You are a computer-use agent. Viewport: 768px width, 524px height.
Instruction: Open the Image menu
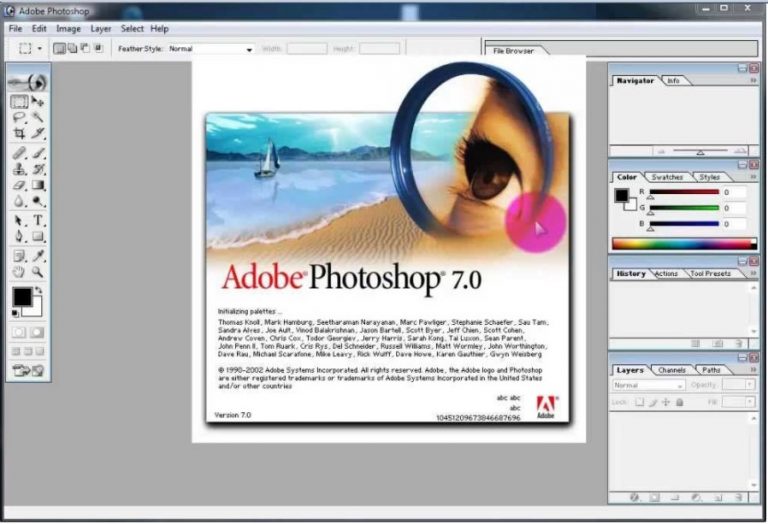click(69, 28)
